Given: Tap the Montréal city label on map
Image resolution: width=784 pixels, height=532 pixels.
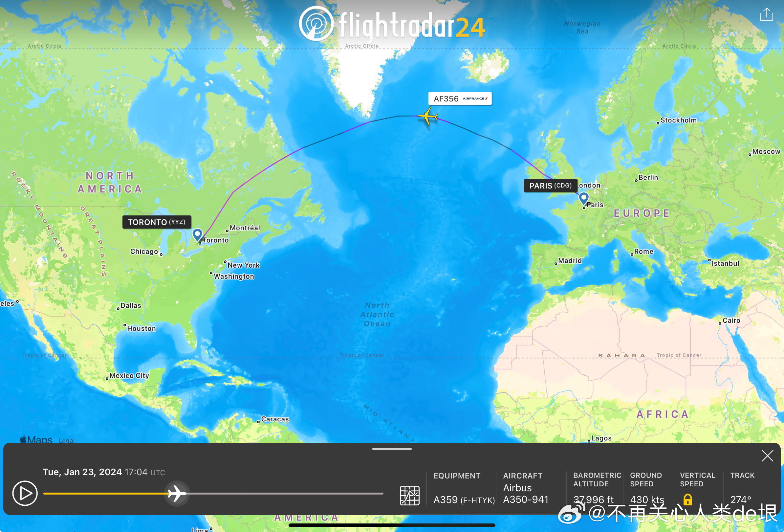Looking at the screenshot, I should click(245, 228).
